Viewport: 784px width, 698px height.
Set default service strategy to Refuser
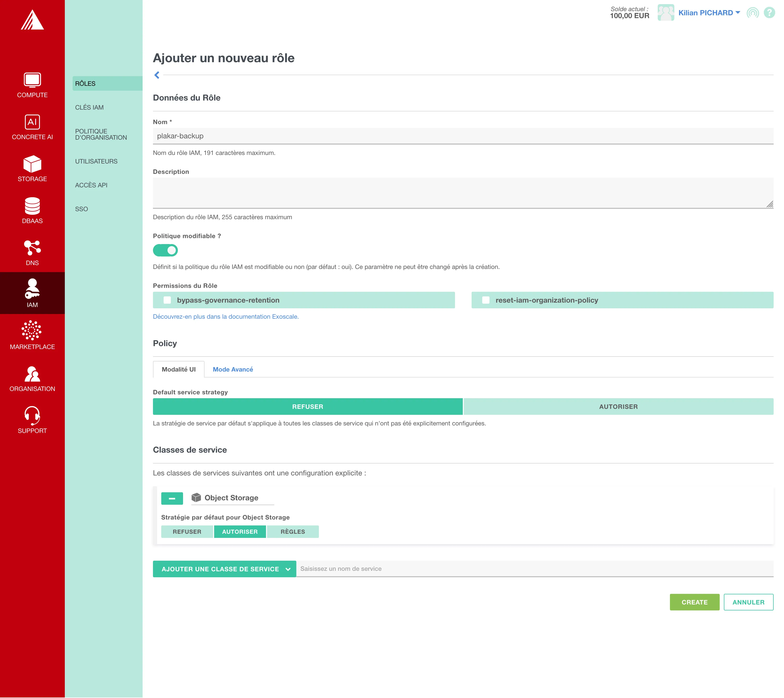(308, 407)
